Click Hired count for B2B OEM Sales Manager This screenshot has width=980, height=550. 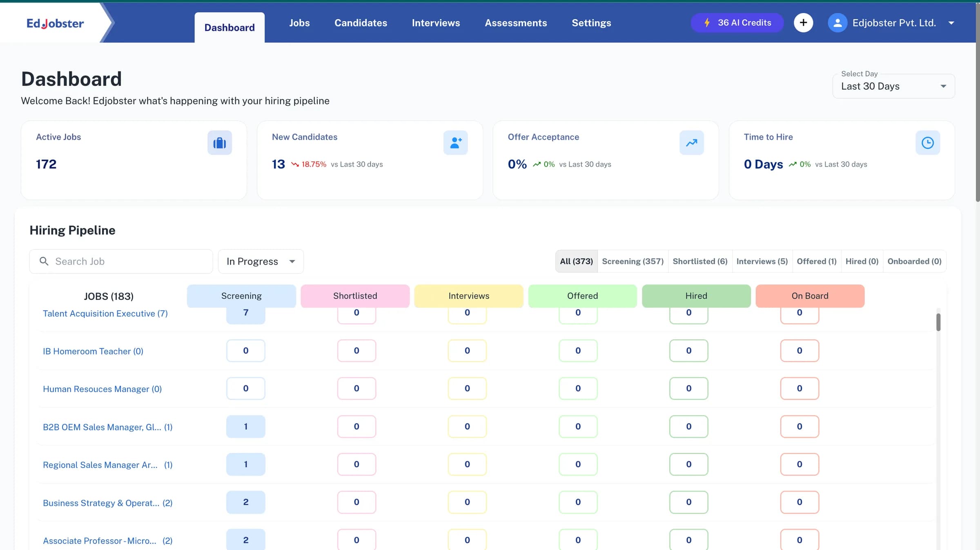[689, 426]
